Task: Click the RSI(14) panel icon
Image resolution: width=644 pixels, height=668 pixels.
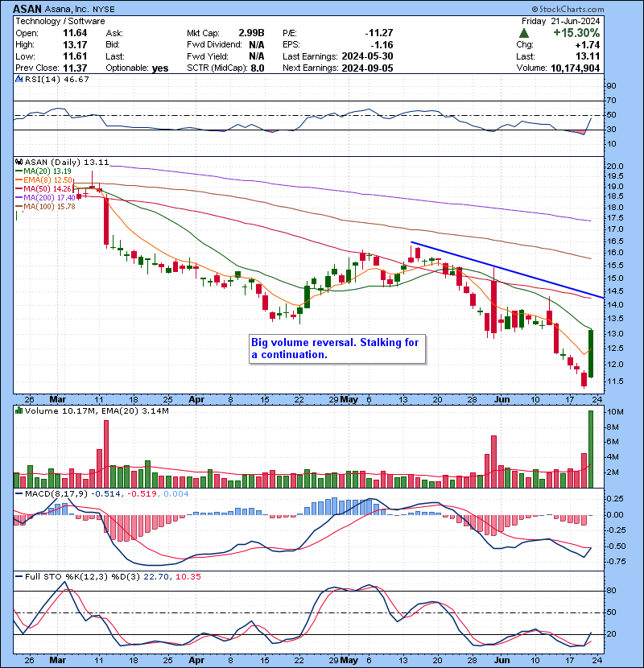Action: [x=19, y=79]
